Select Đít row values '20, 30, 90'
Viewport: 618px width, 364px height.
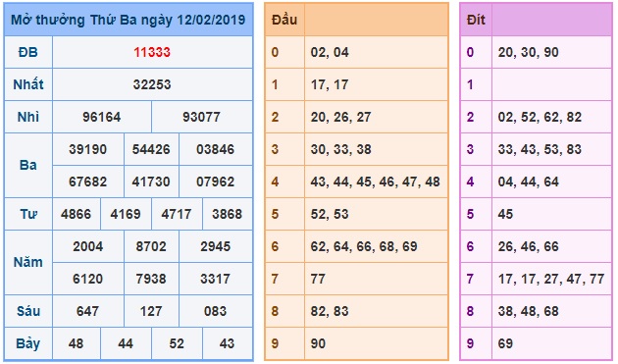(x=528, y=52)
